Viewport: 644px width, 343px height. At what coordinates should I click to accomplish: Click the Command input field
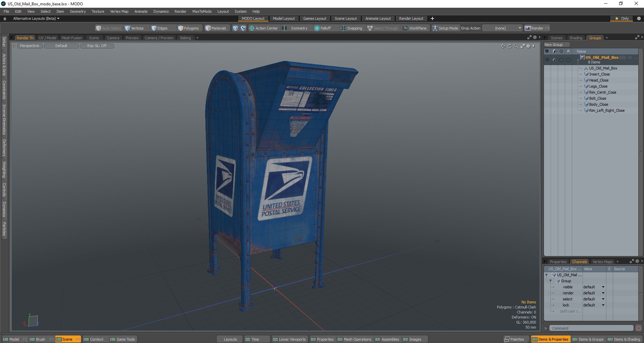(x=591, y=328)
